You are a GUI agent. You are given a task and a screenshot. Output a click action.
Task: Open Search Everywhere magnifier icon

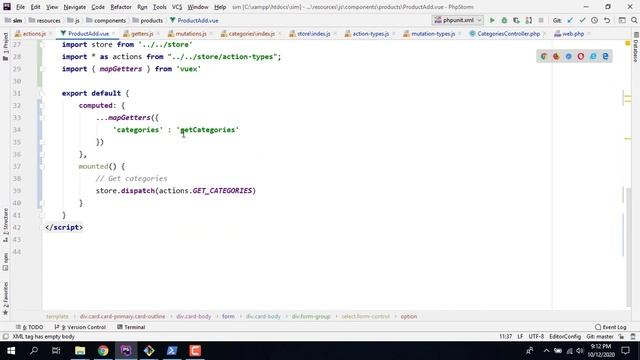pos(634,20)
